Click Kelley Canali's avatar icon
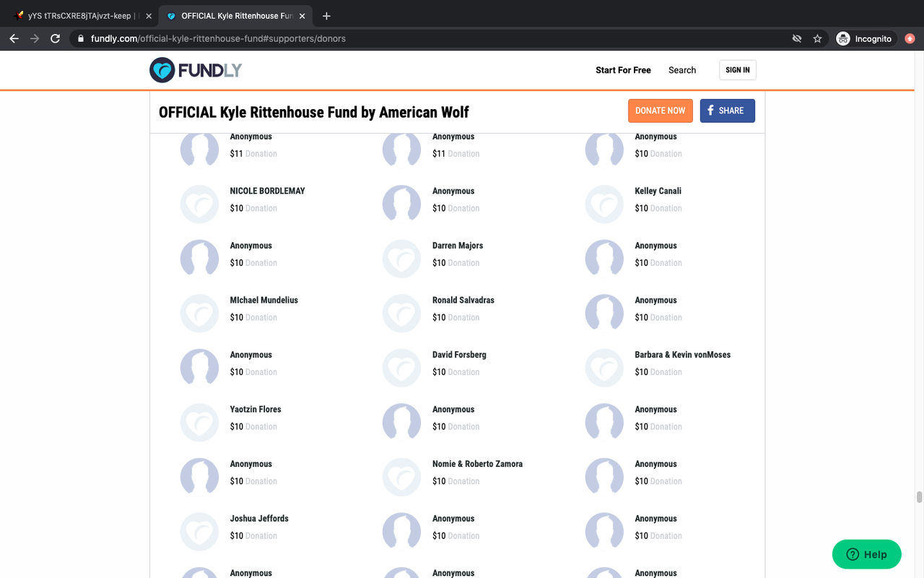This screenshot has height=578, width=924. [x=604, y=204]
